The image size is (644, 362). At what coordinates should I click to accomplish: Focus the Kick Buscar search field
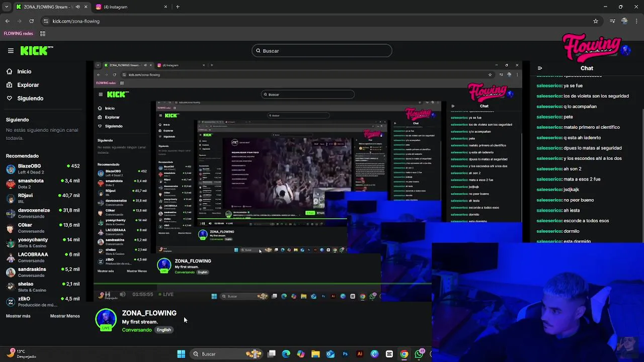(322, 51)
